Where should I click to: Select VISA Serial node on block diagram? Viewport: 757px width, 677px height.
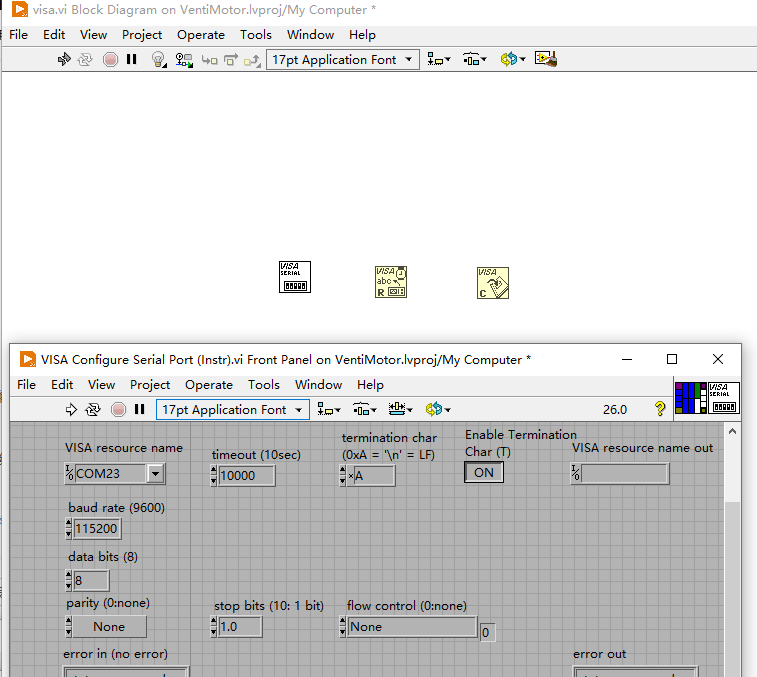click(x=295, y=277)
